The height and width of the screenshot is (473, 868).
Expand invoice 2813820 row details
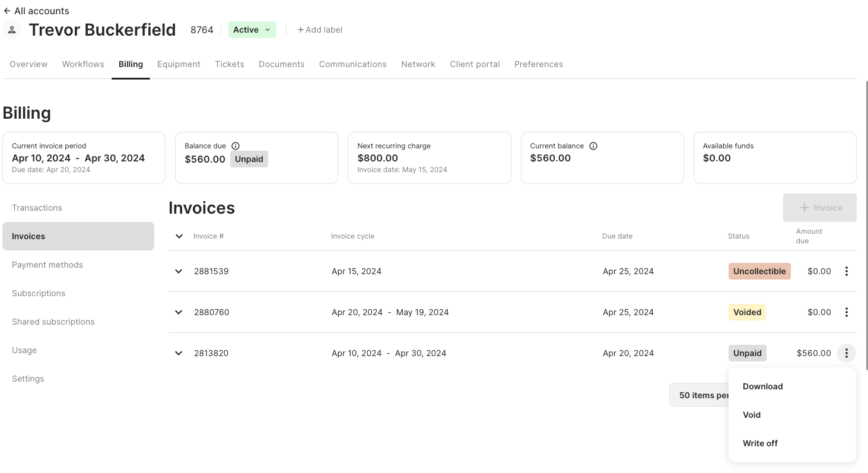tap(179, 353)
